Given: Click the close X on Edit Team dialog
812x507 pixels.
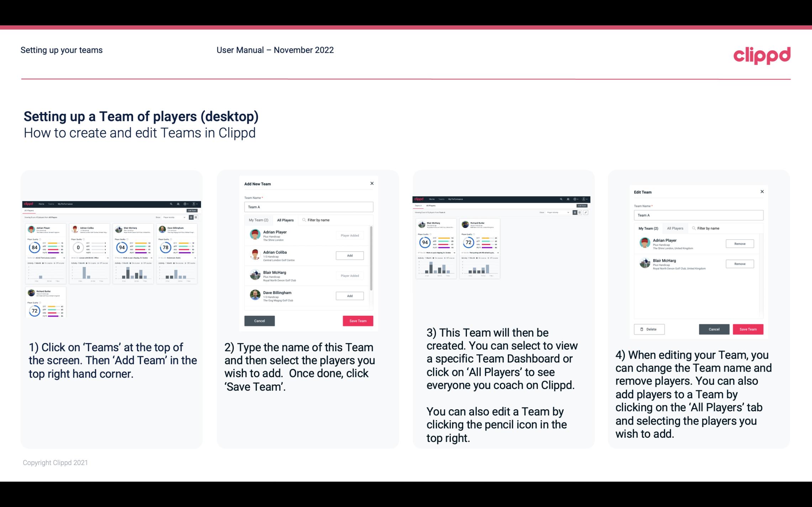Looking at the screenshot, I should (762, 192).
